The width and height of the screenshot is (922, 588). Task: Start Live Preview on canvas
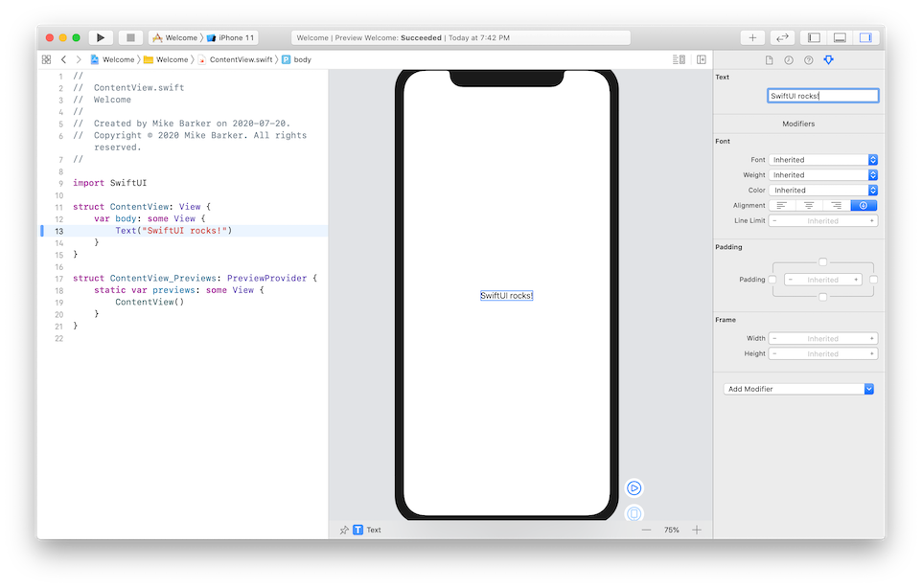[x=634, y=488]
